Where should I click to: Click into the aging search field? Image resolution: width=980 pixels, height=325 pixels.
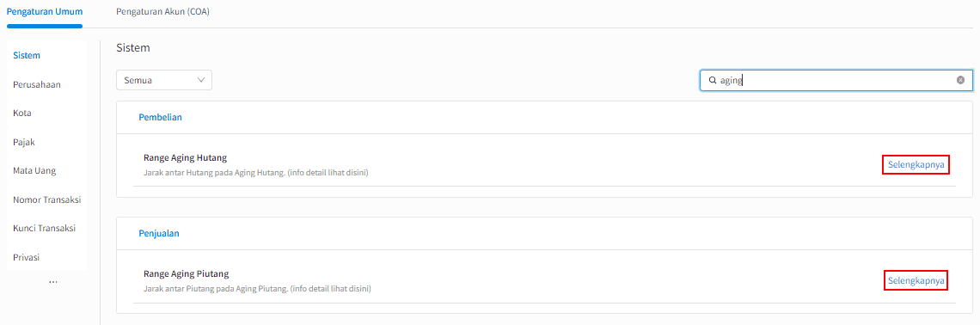(x=836, y=80)
